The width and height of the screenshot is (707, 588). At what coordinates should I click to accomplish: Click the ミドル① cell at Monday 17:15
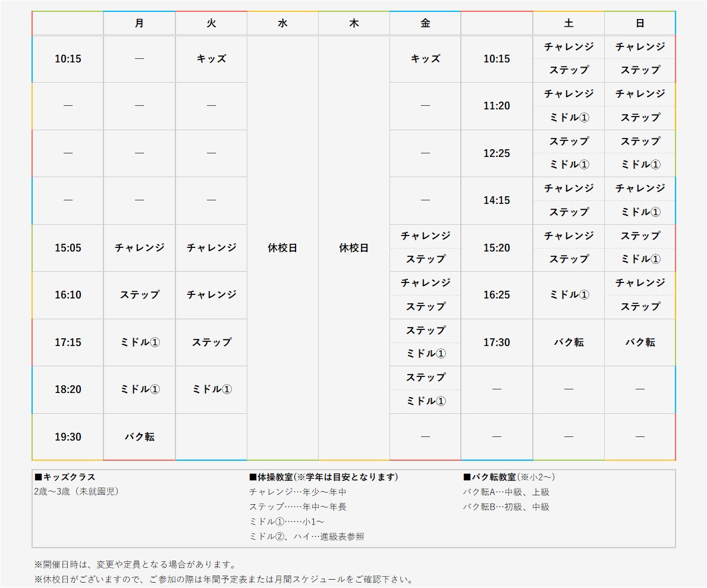tap(139, 342)
